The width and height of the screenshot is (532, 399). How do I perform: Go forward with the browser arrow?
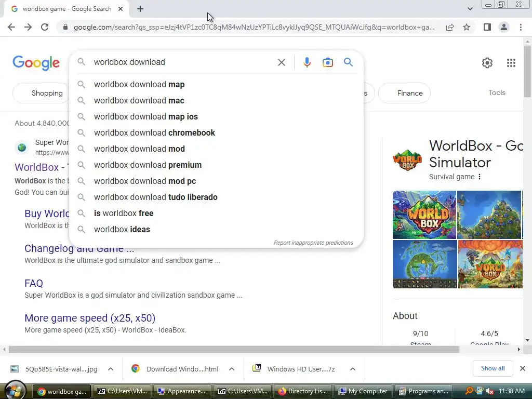pos(28,27)
